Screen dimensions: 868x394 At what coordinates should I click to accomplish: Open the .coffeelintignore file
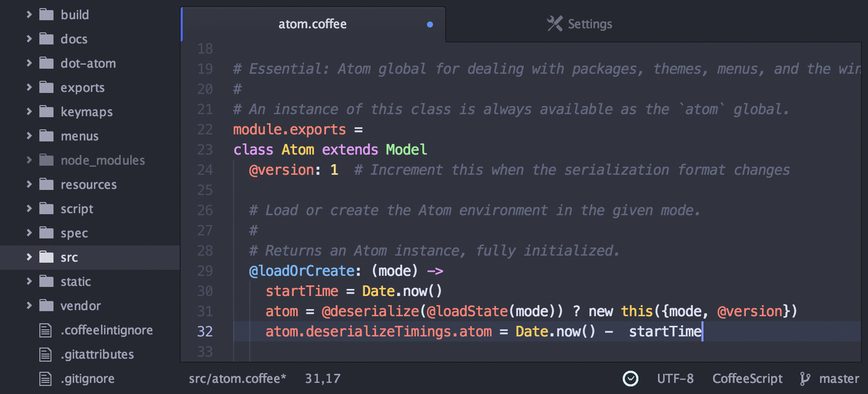point(107,330)
